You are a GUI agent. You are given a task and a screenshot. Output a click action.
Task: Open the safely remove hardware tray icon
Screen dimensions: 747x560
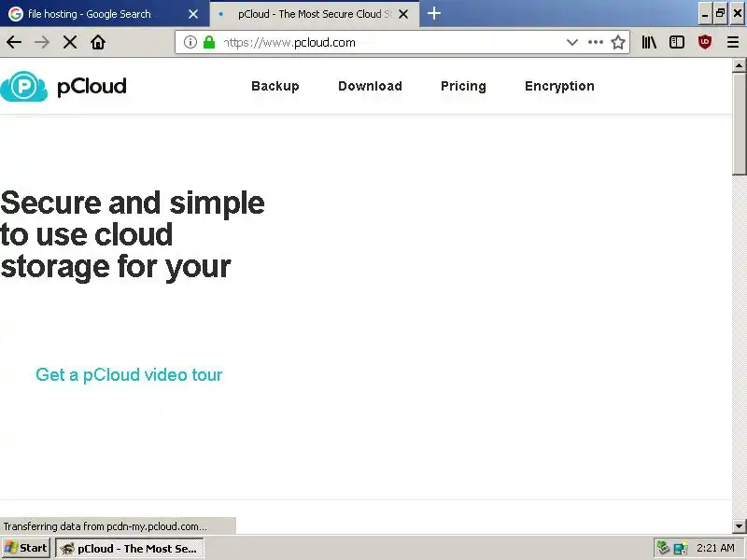[663, 548]
